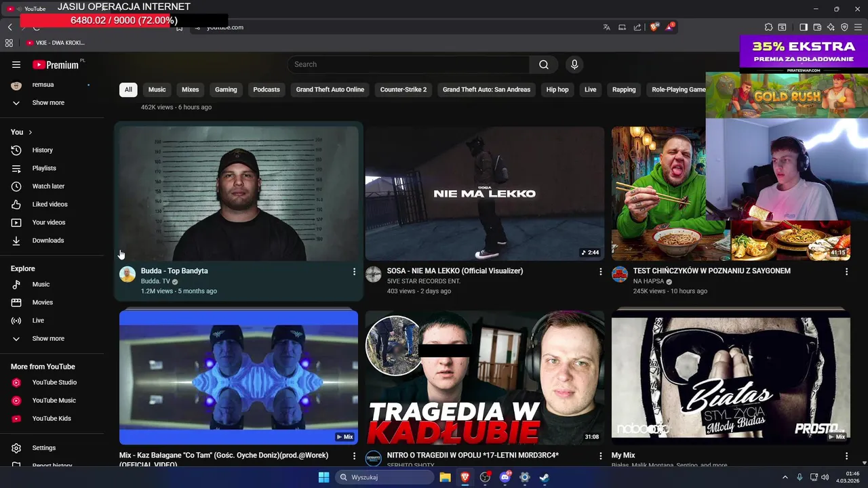Open OBS Studio from the taskbar
Image resolution: width=868 pixels, height=488 pixels.
pyautogui.click(x=485, y=477)
